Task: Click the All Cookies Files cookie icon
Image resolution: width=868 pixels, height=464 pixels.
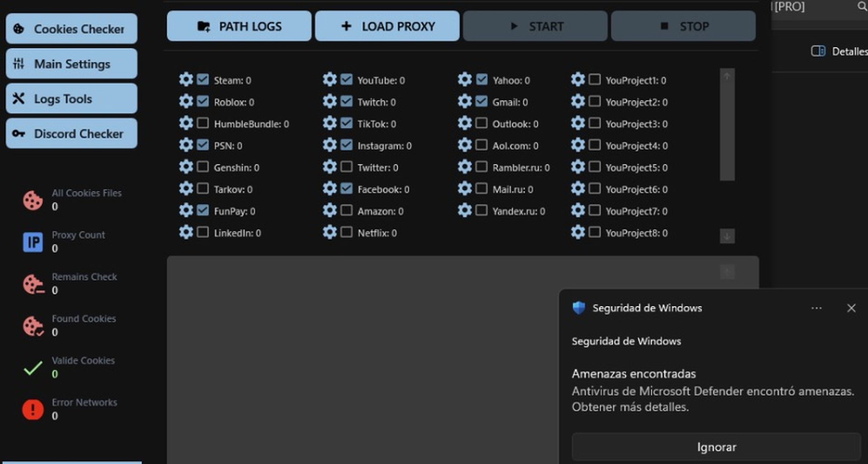Action: coord(33,200)
